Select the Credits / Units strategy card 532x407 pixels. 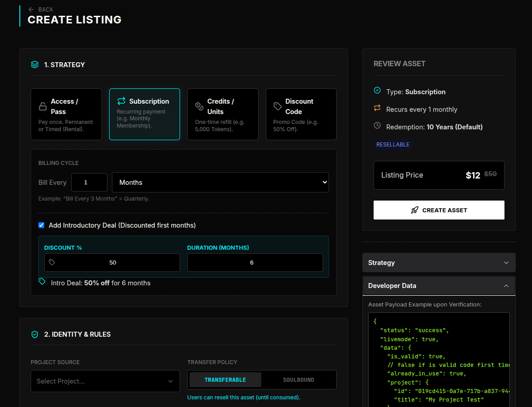[223, 114]
